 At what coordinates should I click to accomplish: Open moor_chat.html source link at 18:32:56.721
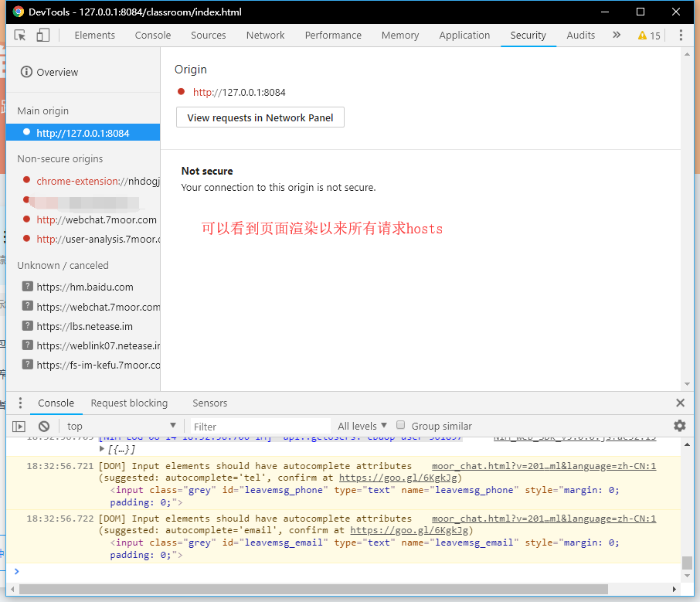point(544,466)
